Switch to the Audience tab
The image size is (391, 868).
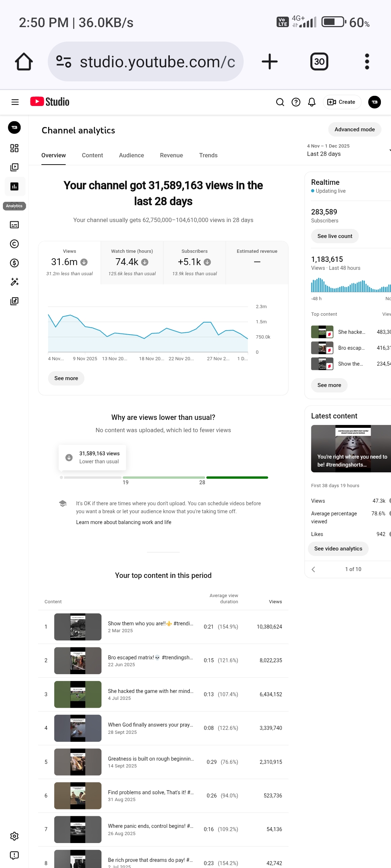131,156
